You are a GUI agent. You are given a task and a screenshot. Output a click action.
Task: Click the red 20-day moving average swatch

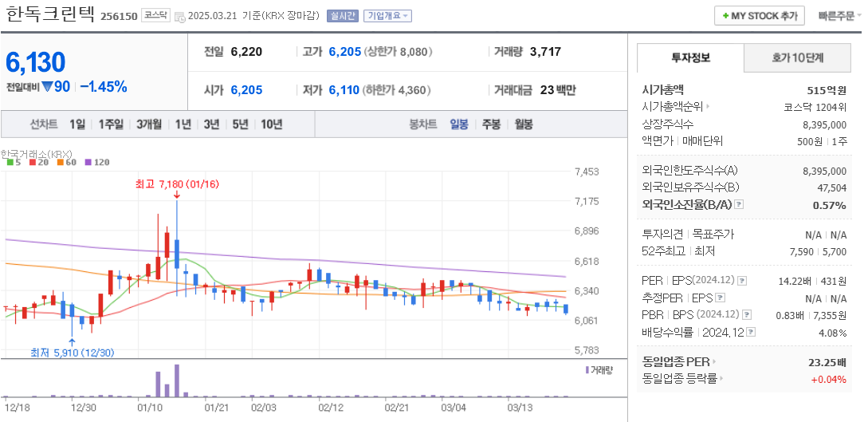pyautogui.click(x=32, y=162)
